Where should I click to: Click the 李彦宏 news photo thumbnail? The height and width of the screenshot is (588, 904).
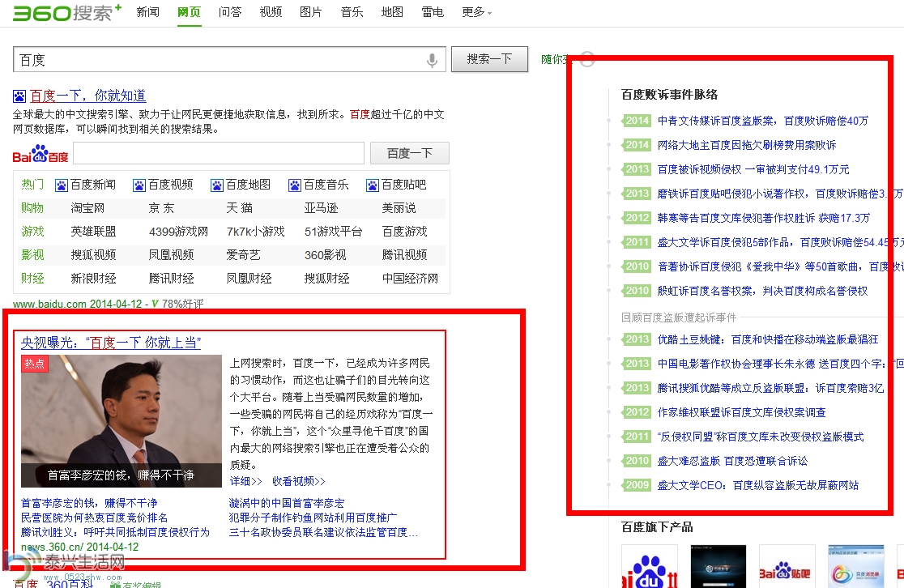121,421
